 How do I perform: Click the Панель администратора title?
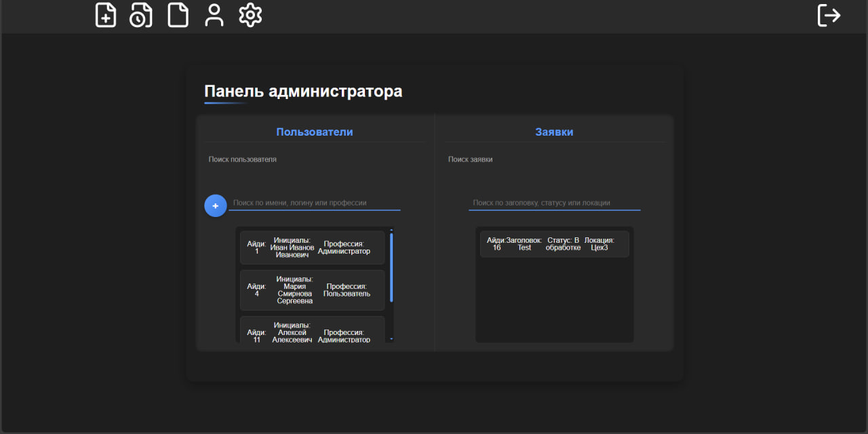(303, 91)
